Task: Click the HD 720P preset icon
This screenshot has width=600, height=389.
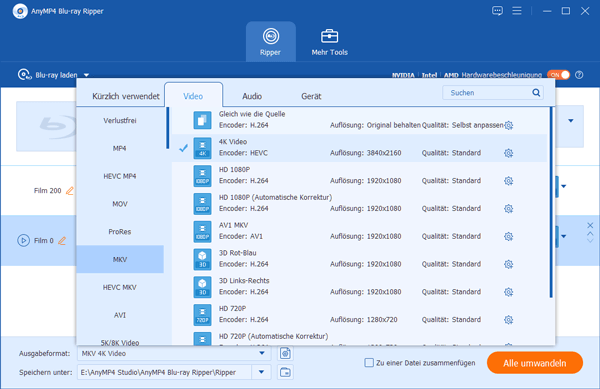Action: pyautogui.click(x=202, y=314)
